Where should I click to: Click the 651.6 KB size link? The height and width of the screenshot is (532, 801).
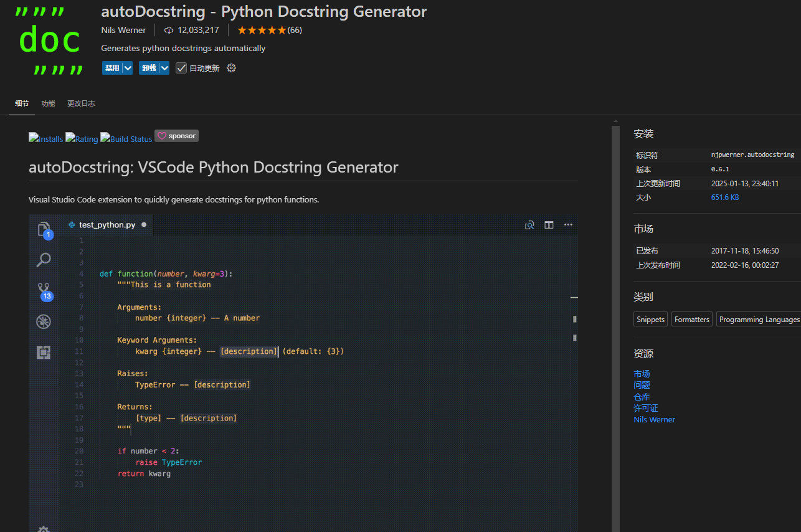[x=725, y=197]
